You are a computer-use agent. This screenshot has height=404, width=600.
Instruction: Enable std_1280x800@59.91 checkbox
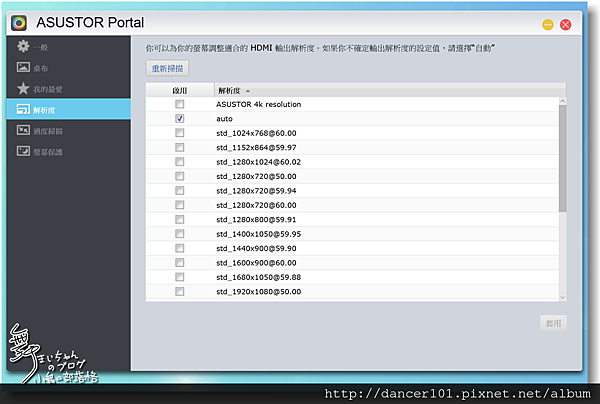(x=179, y=219)
